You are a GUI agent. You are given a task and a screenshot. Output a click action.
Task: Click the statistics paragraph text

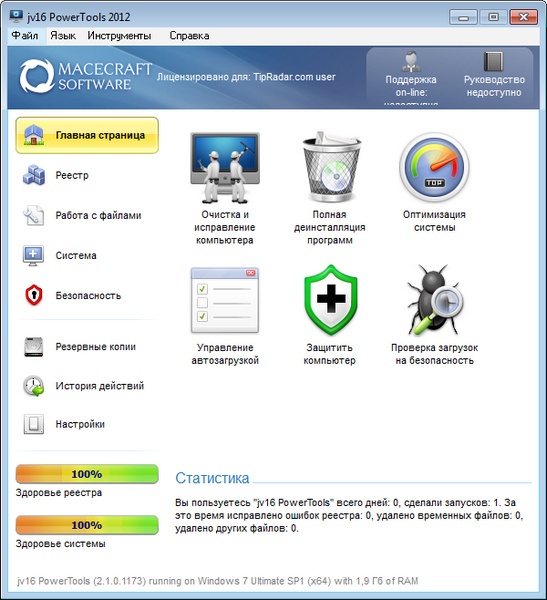click(349, 515)
